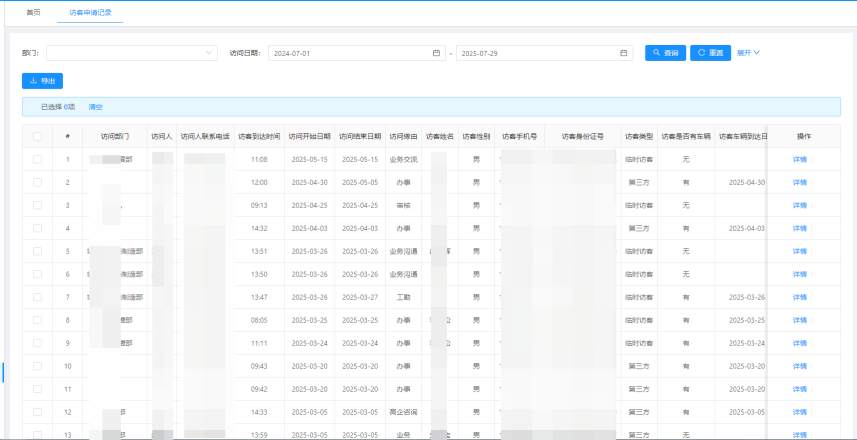Click visit reason 高企咨询 in row 12
The height and width of the screenshot is (440, 857).
403,412
